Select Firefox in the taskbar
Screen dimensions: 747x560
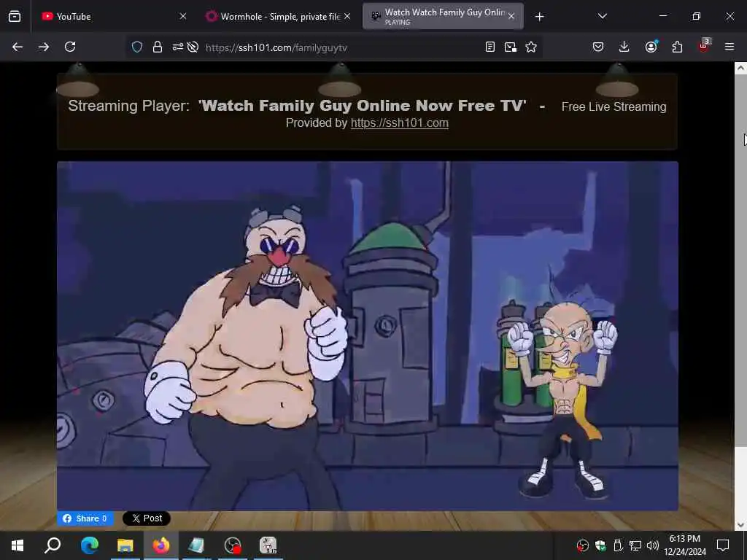click(x=161, y=545)
